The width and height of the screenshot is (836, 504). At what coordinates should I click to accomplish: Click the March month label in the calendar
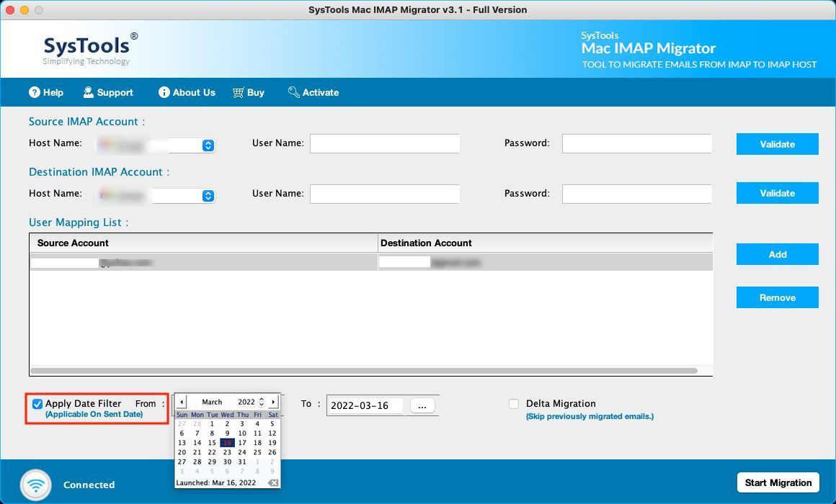[x=212, y=402]
